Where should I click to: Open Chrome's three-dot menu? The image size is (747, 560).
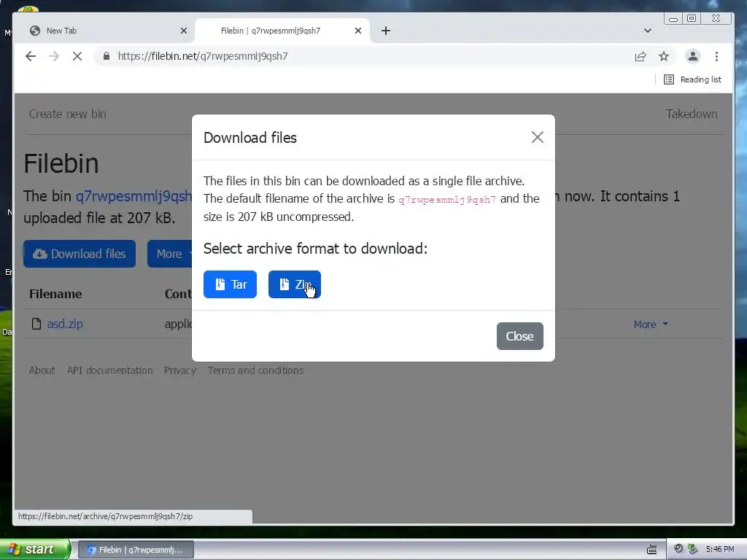click(716, 56)
